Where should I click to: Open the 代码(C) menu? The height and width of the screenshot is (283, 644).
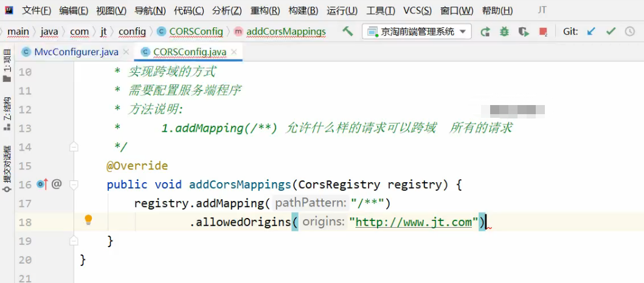coord(189,11)
